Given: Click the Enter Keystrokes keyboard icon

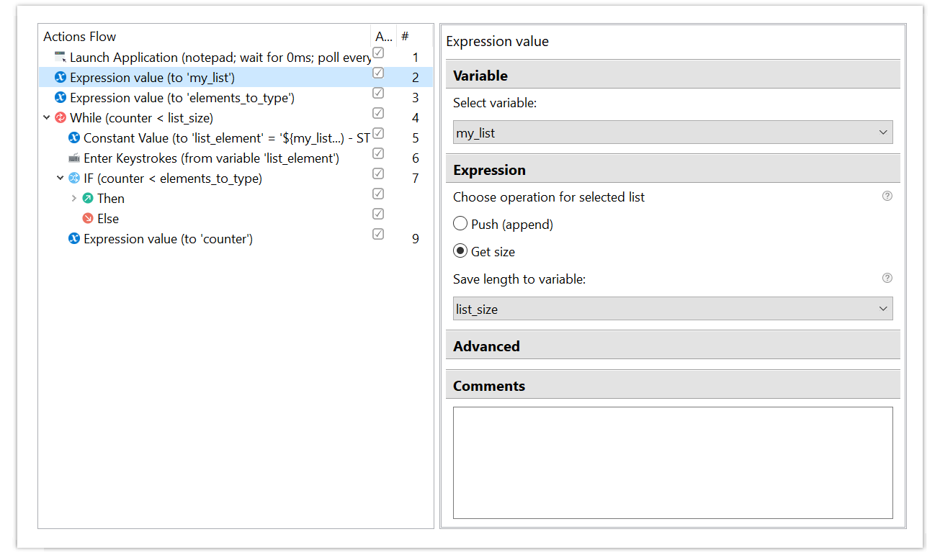Looking at the screenshot, I should point(74,158).
